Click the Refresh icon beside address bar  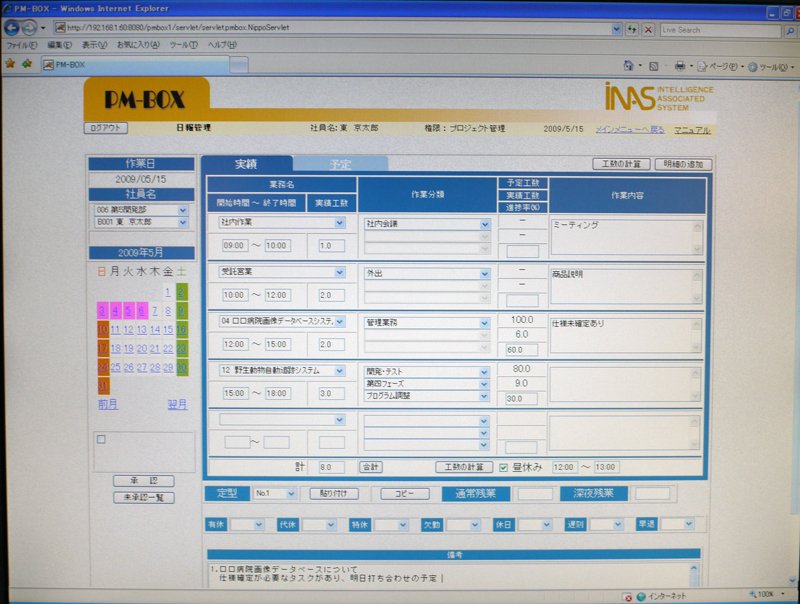pyautogui.click(x=632, y=29)
